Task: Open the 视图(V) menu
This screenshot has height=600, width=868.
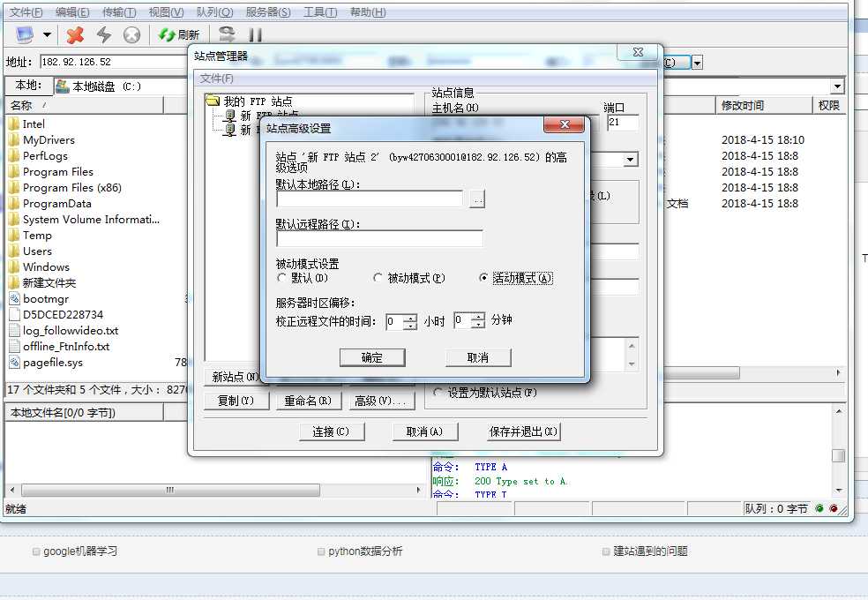Action: (x=166, y=12)
